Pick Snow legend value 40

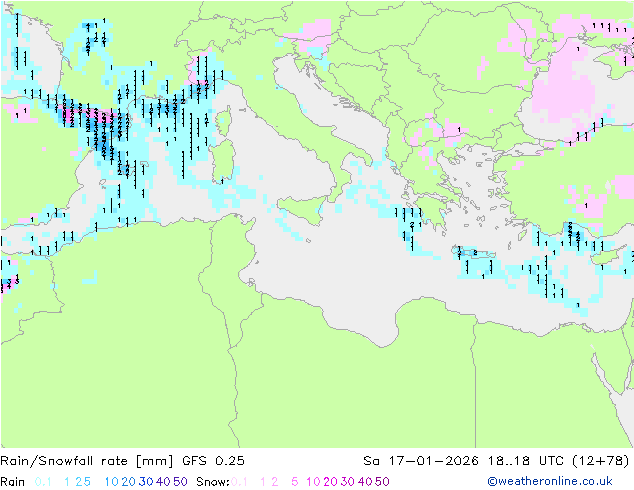click(x=365, y=482)
